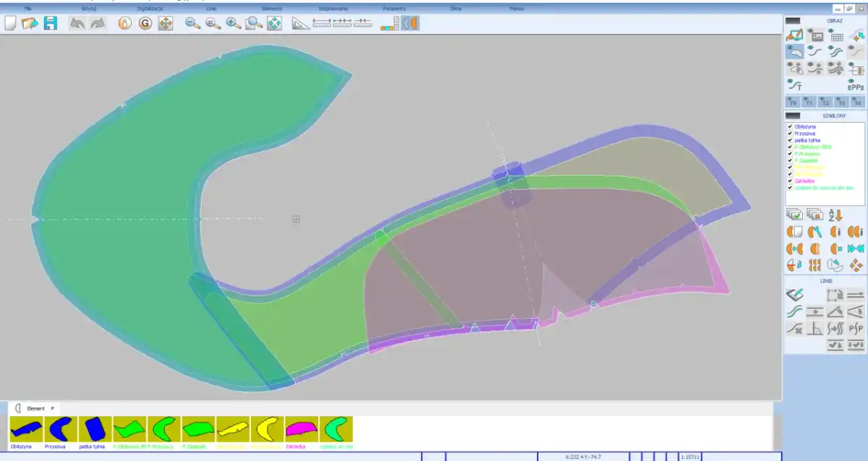The image size is (868, 461).
Task: Click the mirror arrows cyan icon
Action: 856,249
